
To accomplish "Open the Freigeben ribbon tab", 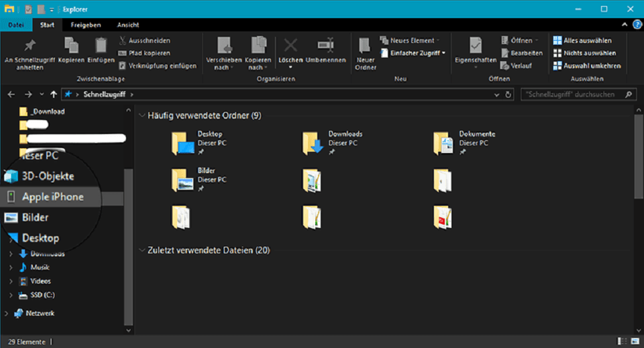I will pos(86,25).
